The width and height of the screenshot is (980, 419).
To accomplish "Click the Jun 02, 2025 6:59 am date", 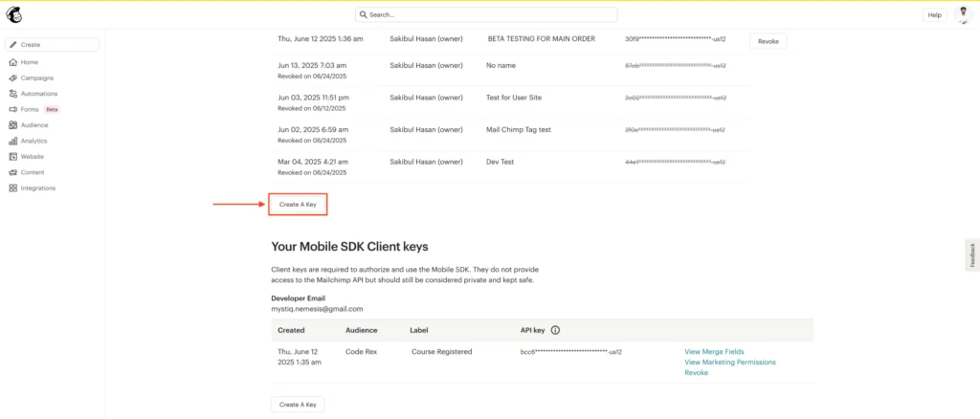I will pyautogui.click(x=313, y=130).
